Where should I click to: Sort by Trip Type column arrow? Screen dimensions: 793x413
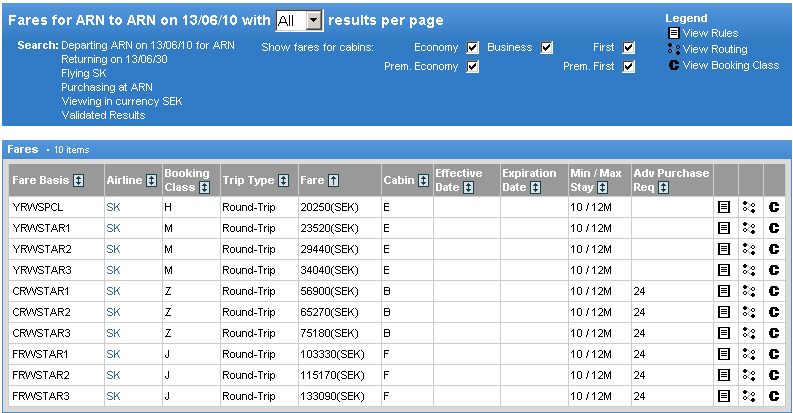(x=284, y=181)
